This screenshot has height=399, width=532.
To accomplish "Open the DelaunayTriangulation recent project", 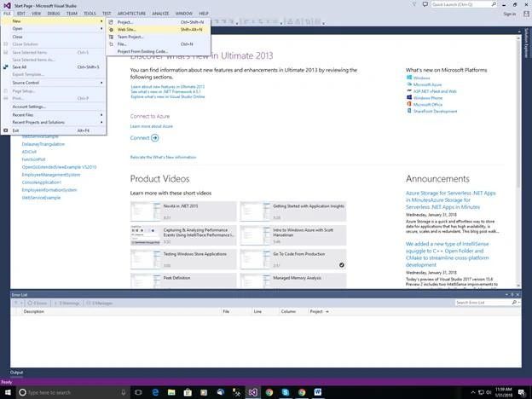I will [43, 144].
